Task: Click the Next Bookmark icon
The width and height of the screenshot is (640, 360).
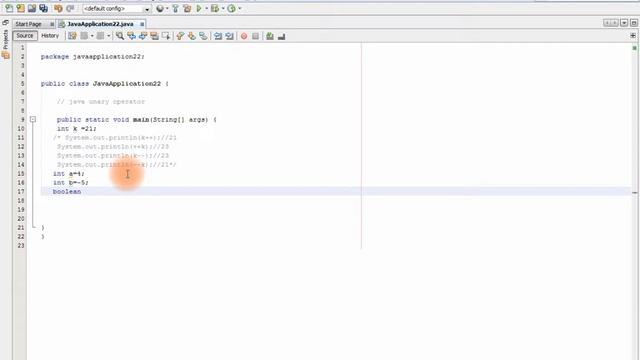Action: pos(192,36)
